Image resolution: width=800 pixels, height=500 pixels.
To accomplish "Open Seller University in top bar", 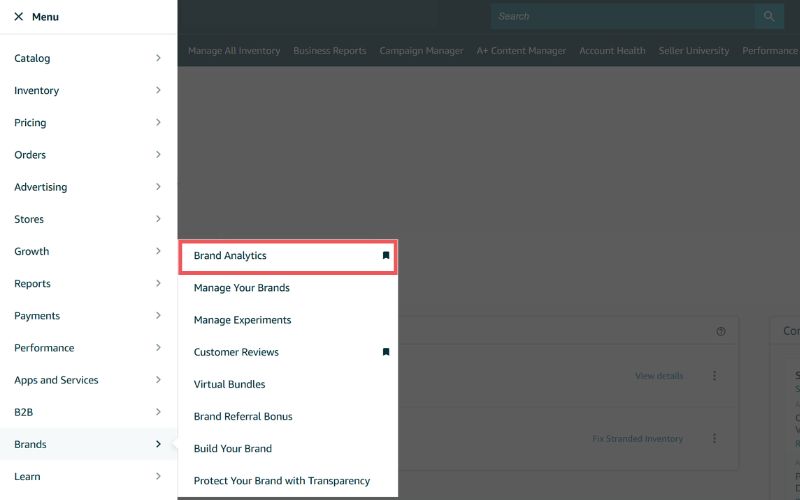I will tap(694, 51).
